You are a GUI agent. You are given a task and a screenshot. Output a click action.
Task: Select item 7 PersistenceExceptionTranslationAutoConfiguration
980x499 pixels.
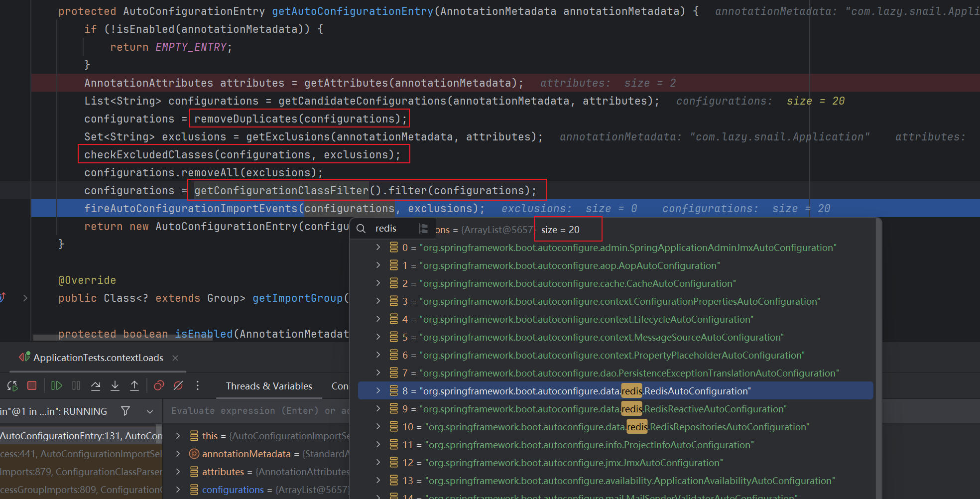pyautogui.click(x=615, y=373)
